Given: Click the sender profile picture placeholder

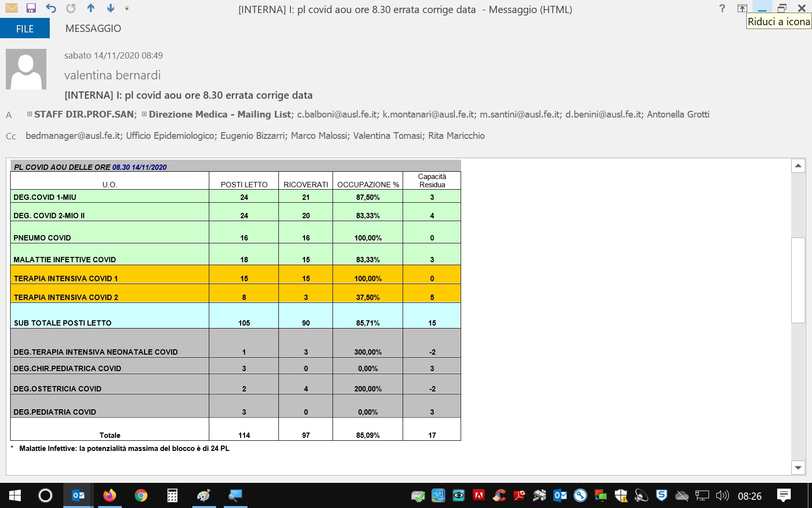Looking at the screenshot, I should pos(26,69).
